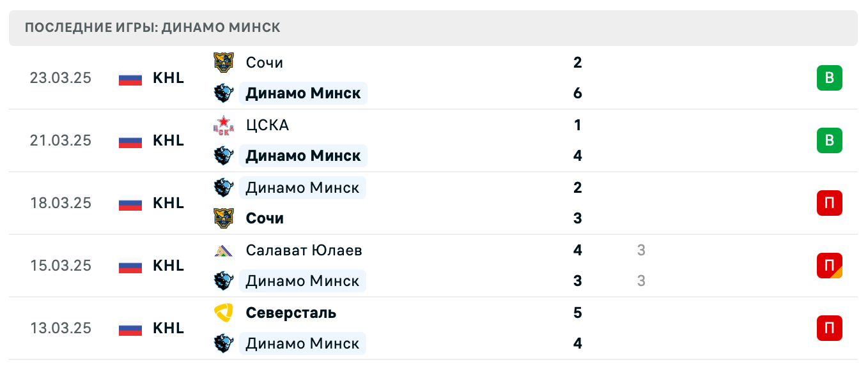Click the Sochi logo in the 23.03.25 match
Image resolution: width=868 pixels, height=369 pixels.
(x=223, y=63)
